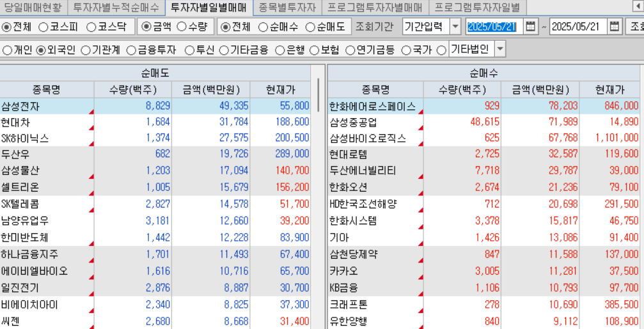Select the 비에이치아이 stock row
644x329 pixels.
pos(155,305)
